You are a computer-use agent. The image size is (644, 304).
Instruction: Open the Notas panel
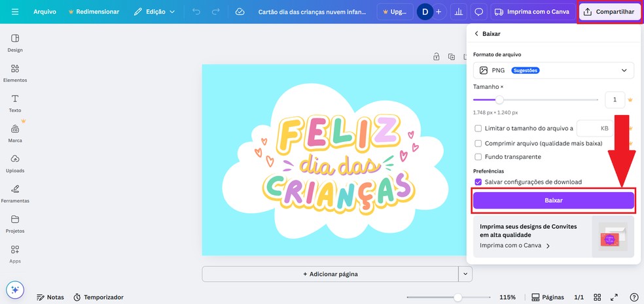[x=50, y=297]
